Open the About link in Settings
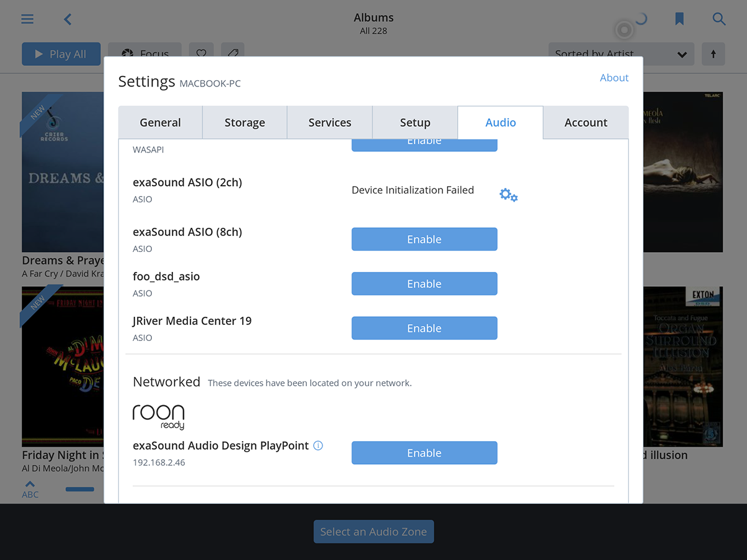Screen dimensions: 747x560 click(614, 78)
